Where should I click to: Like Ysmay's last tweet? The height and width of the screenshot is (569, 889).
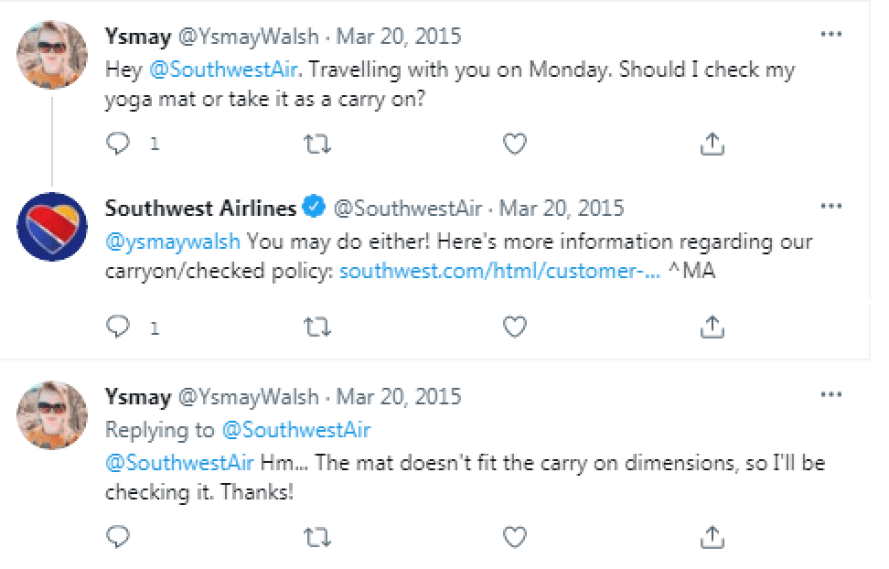pos(515,537)
